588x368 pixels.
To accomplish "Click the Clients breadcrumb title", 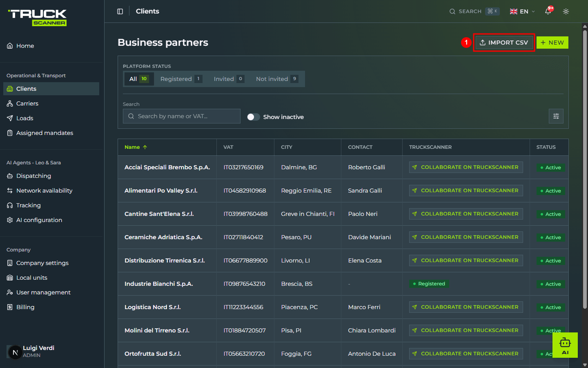I will coord(147,11).
